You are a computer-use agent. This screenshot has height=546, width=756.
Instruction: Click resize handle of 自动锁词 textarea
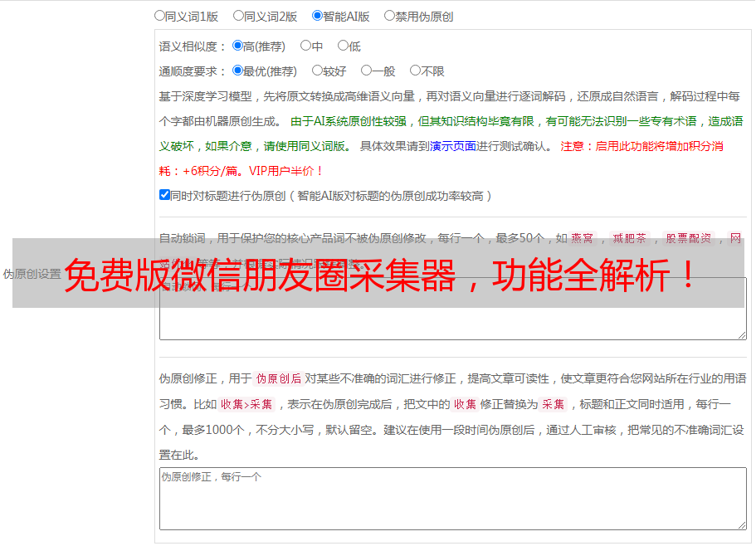click(x=742, y=335)
